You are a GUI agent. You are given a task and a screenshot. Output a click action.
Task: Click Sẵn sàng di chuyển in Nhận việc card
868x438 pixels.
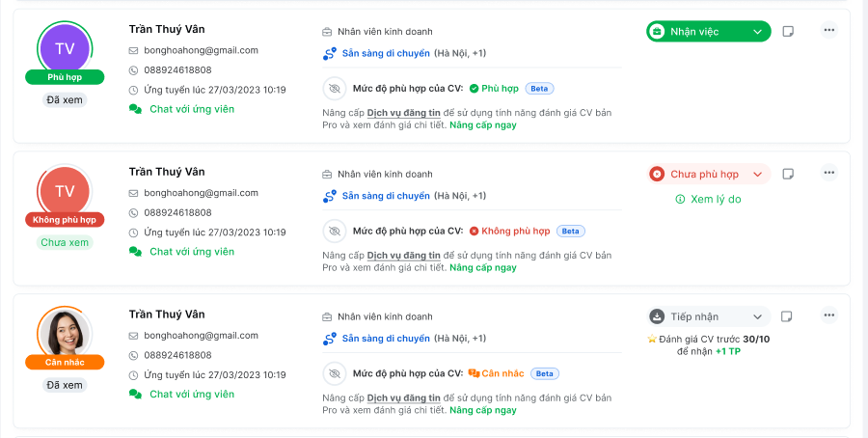click(386, 54)
